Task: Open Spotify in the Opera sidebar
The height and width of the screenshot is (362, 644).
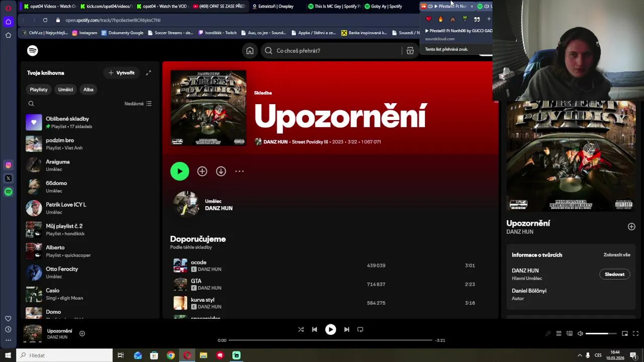Action: point(8,192)
